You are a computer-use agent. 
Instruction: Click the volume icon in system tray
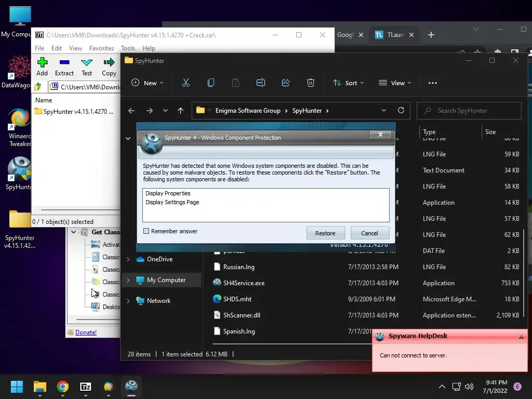click(x=469, y=387)
